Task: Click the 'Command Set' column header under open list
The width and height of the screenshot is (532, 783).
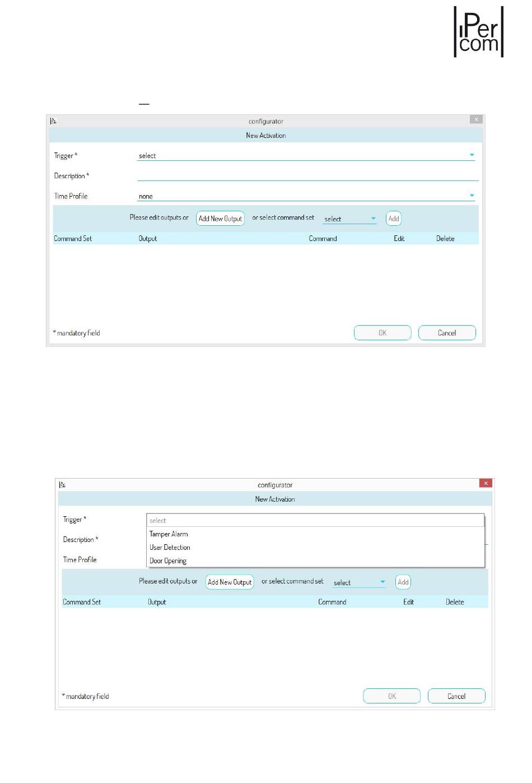Action: pos(82,602)
